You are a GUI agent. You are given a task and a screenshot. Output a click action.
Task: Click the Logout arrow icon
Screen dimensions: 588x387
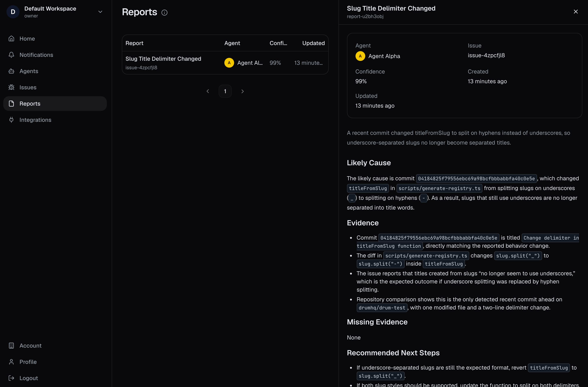click(x=11, y=378)
